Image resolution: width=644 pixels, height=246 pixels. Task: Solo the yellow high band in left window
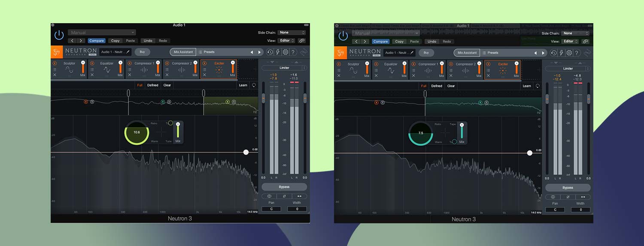(234, 102)
